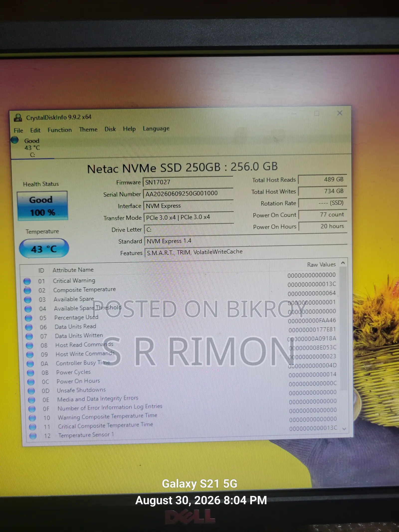The image size is (399, 532).
Task: Click status orb for Controller Busy Time row
Action: pyautogui.click(x=30, y=364)
